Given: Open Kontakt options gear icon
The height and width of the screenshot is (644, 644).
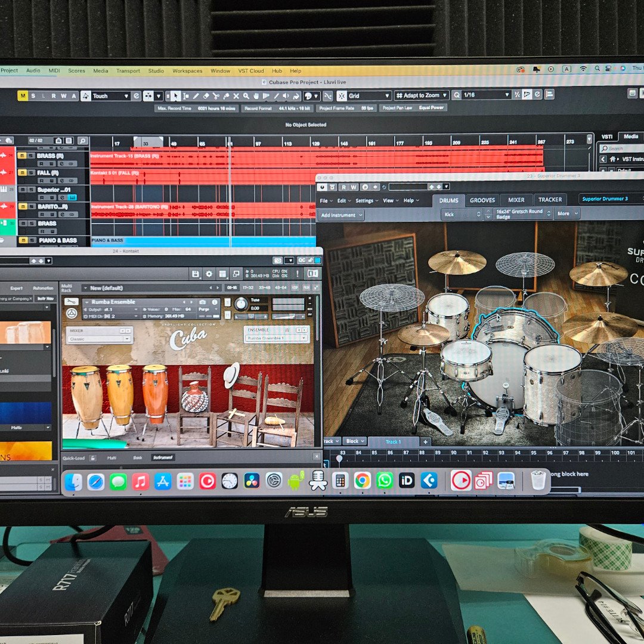Looking at the screenshot, I should tap(209, 274).
